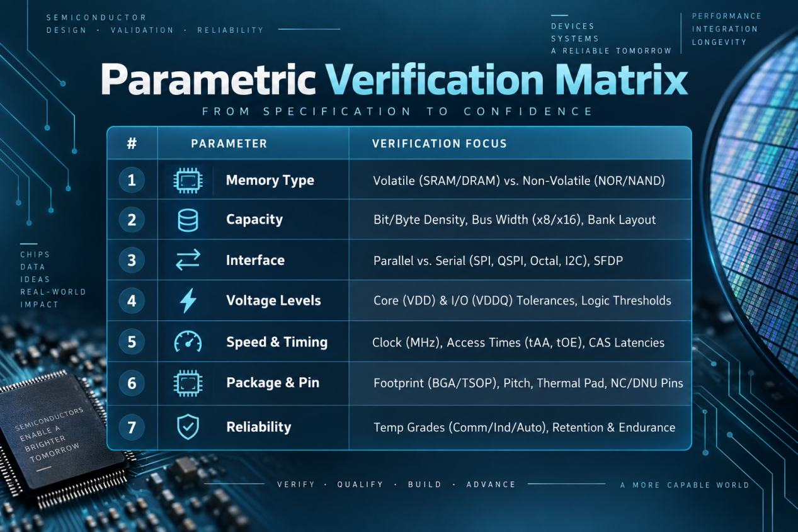This screenshot has height=532, width=798.
Task: Click the IDEAS text on the left side
Action: tap(35, 280)
